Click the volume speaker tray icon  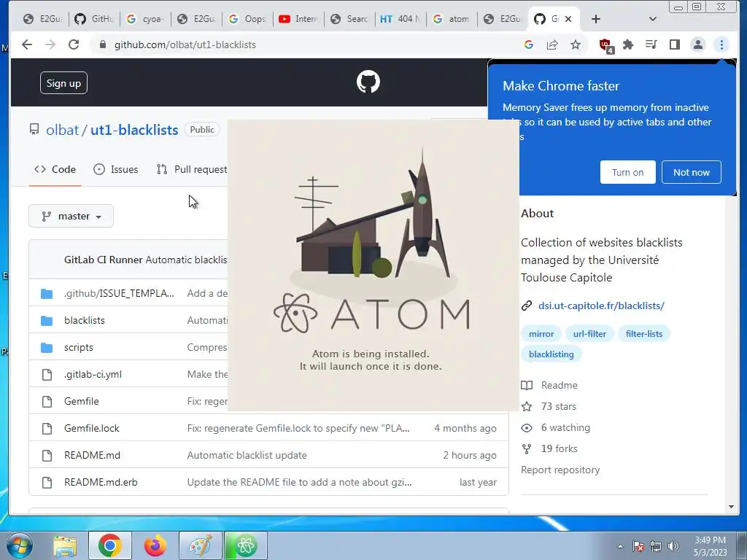pos(673,546)
